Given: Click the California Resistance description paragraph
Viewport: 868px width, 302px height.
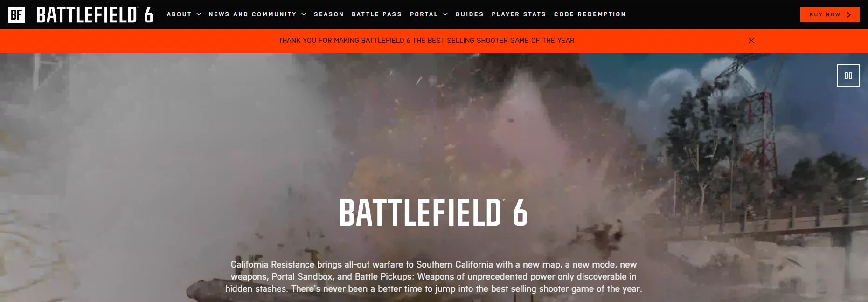Looking at the screenshot, I should pyautogui.click(x=434, y=276).
